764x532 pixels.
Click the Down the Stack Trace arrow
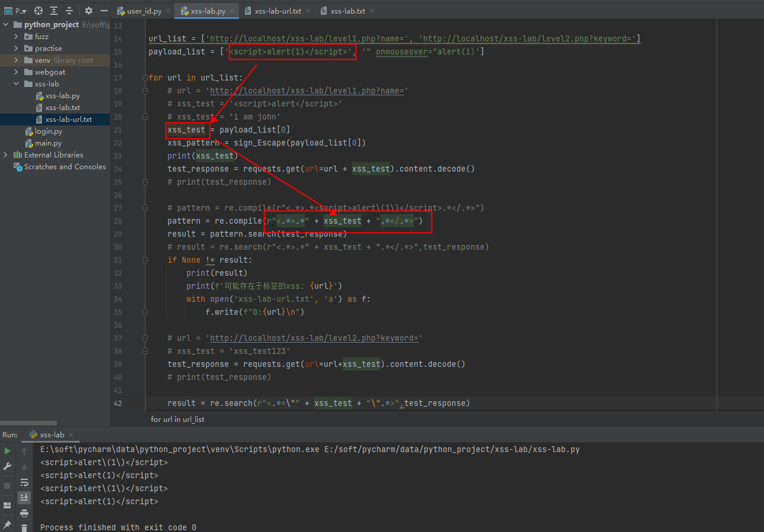(x=24, y=467)
